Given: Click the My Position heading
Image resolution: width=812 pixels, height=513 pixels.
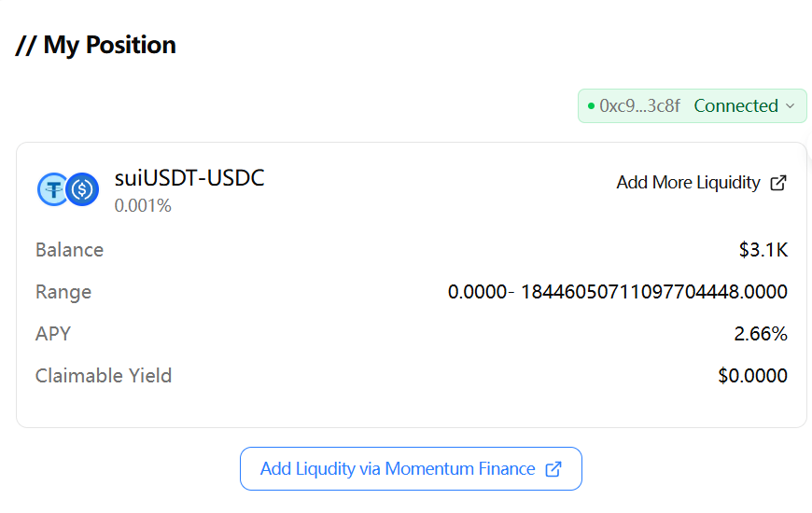Looking at the screenshot, I should click(96, 45).
